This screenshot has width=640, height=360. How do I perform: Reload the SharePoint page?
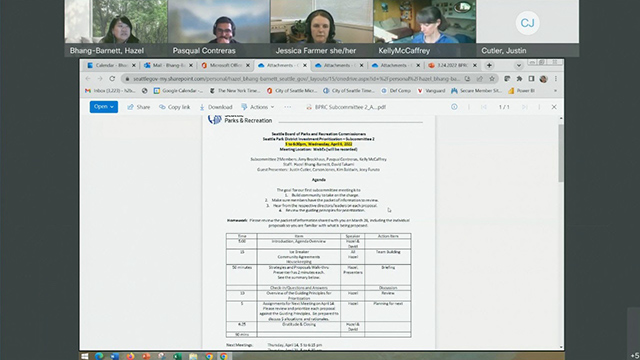pos(112,78)
